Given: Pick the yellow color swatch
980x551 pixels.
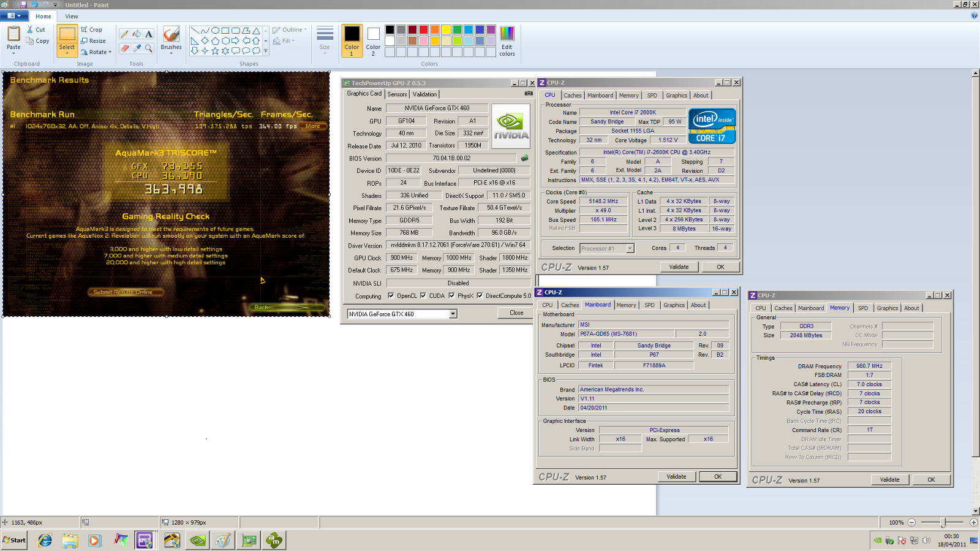Looking at the screenshot, I should pos(447,29).
